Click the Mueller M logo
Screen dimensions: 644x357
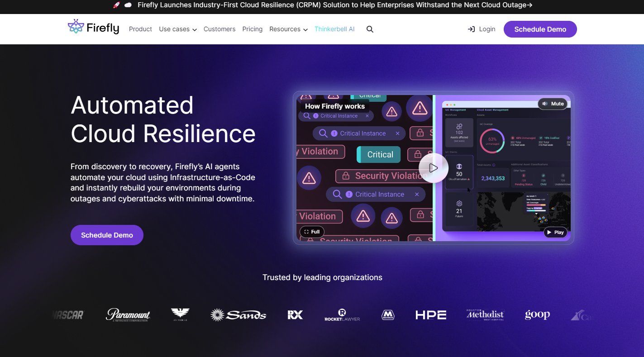(388, 315)
